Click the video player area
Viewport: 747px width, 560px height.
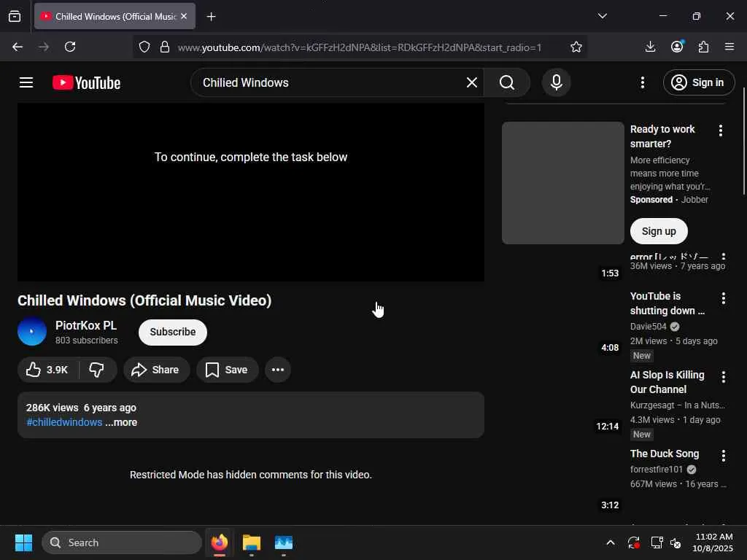pyautogui.click(x=251, y=192)
